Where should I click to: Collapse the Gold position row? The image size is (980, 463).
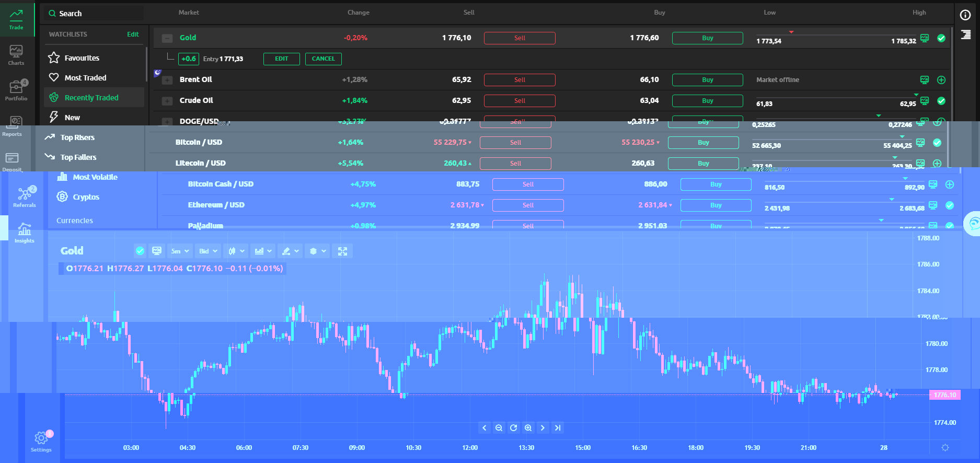pyautogui.click(x=167, y=38)
